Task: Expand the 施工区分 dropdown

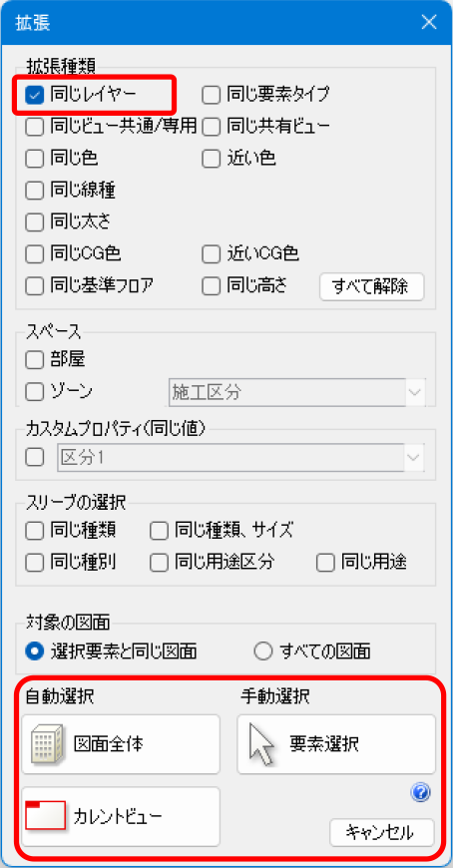Action: tap(296, 392)
